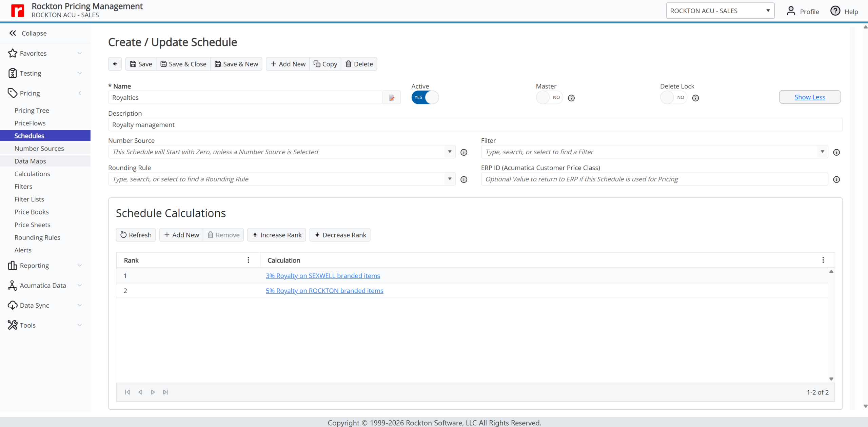Open ERP ID info icon
868x427 pixels.
tap(836, 179)
